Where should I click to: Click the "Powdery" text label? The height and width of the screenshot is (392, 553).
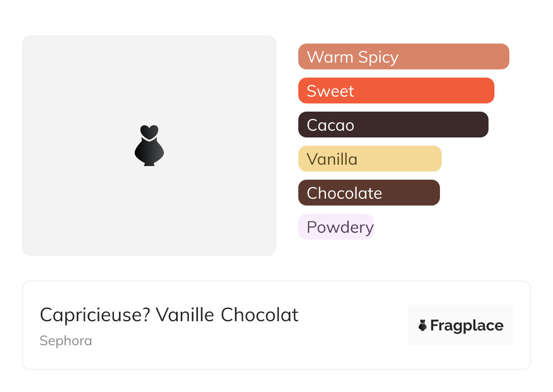point(340,227)
